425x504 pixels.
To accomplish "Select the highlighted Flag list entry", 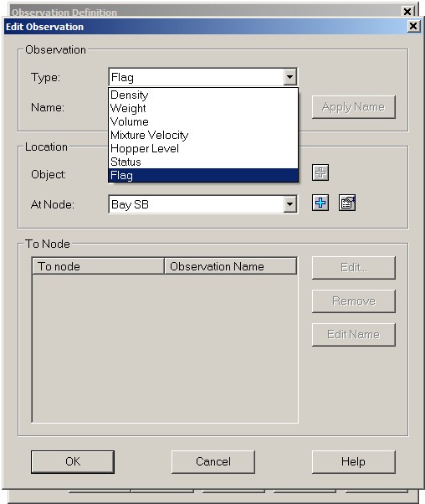I will [x=203, y=176].
